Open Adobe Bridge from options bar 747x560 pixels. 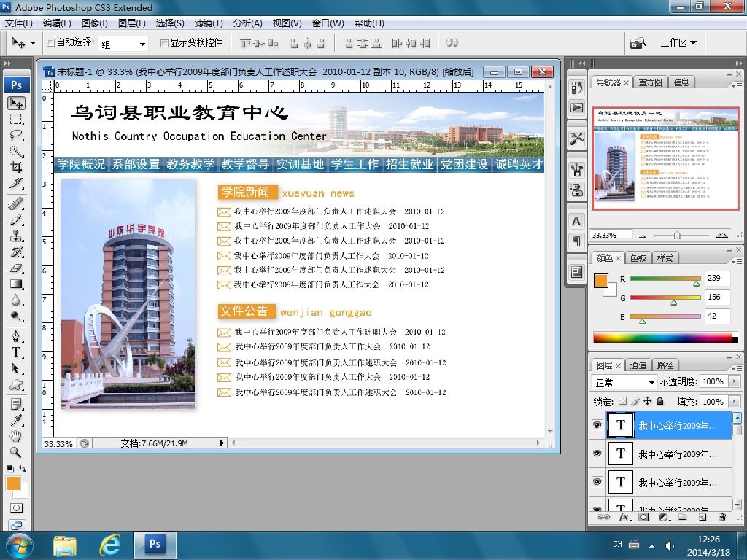(x=638, y=43)
